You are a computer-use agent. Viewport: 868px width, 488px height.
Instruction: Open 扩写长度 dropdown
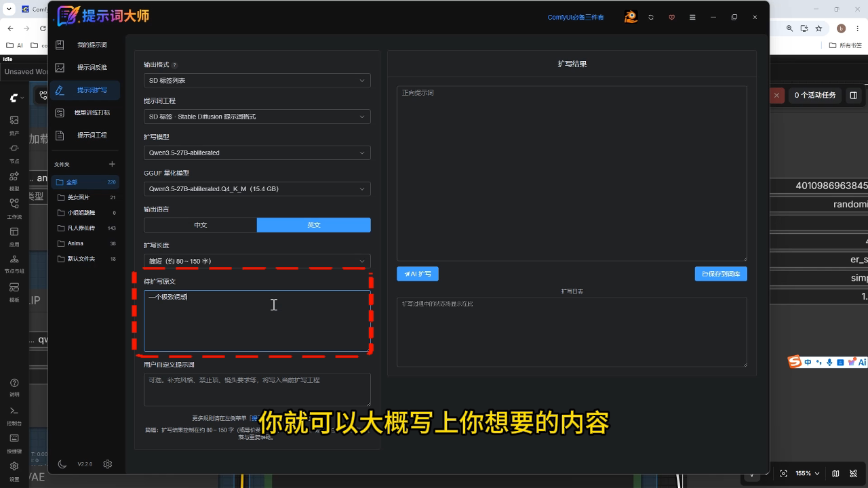coord(257,261)
